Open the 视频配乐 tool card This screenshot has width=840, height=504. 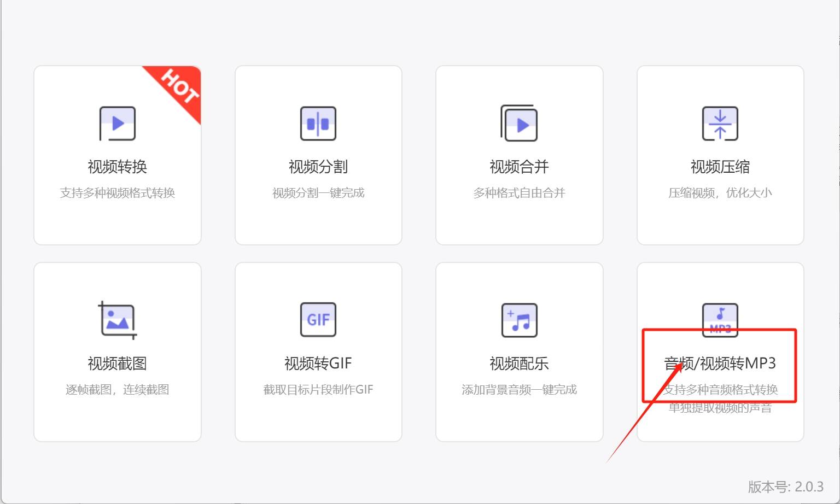tap(519, 352)
